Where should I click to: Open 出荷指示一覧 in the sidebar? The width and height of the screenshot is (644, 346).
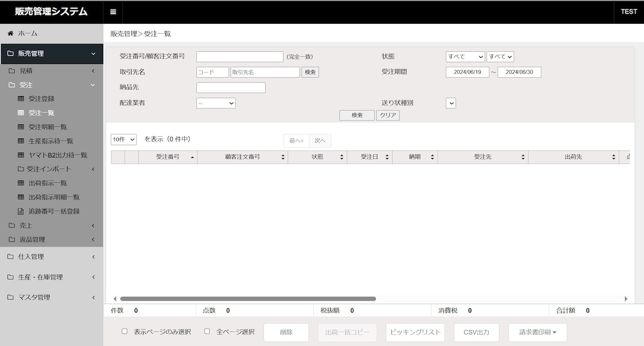tap(48, 183)
